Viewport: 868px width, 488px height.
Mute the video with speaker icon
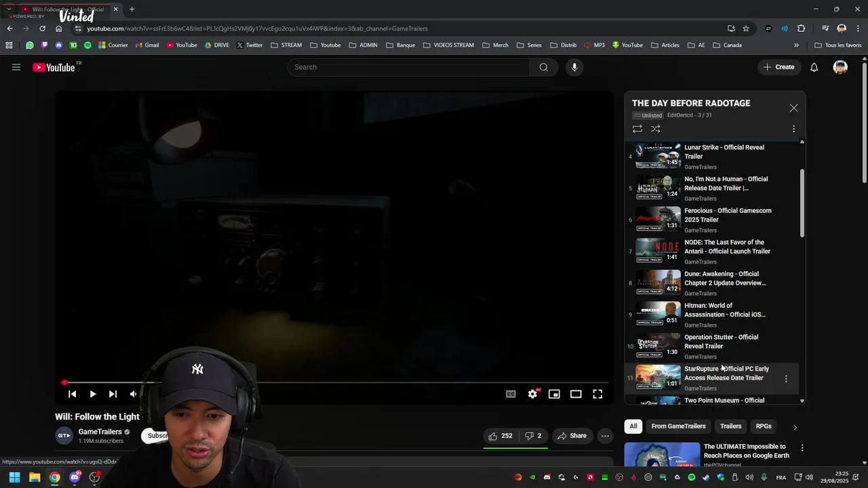click(x=133, y=394)
